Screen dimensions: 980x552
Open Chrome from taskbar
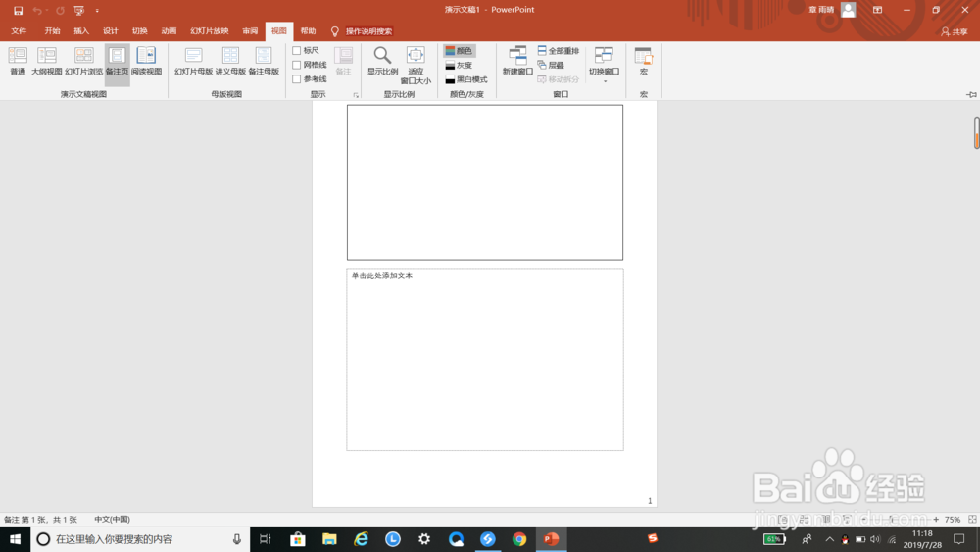point(519,539)
